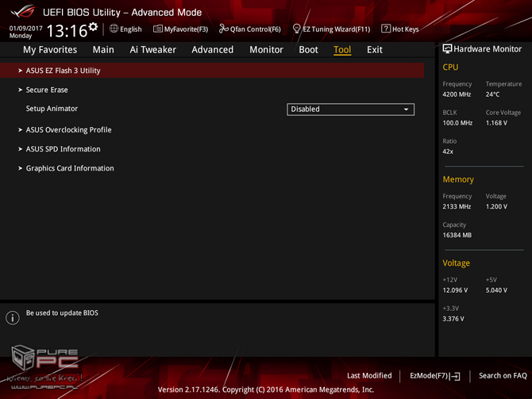Click EZ Tuning Wizard(F11) button
The image size is (532, 399).
331,29
